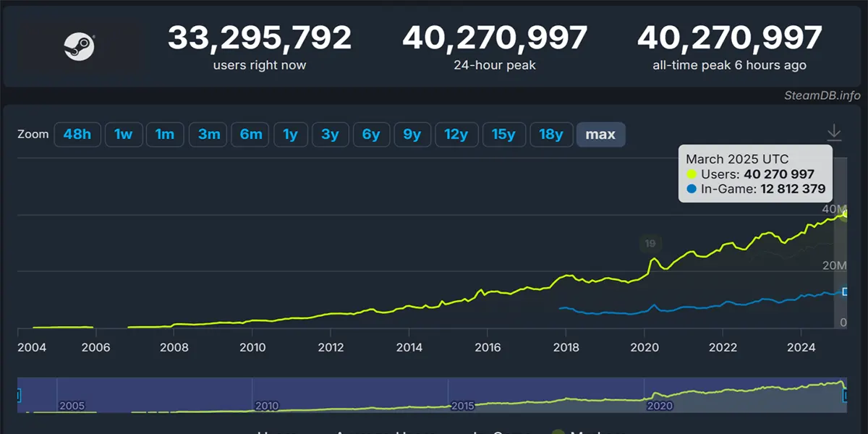Click the right navigator range handle
This screenshot has width=868, height=434.
(846, 395)
